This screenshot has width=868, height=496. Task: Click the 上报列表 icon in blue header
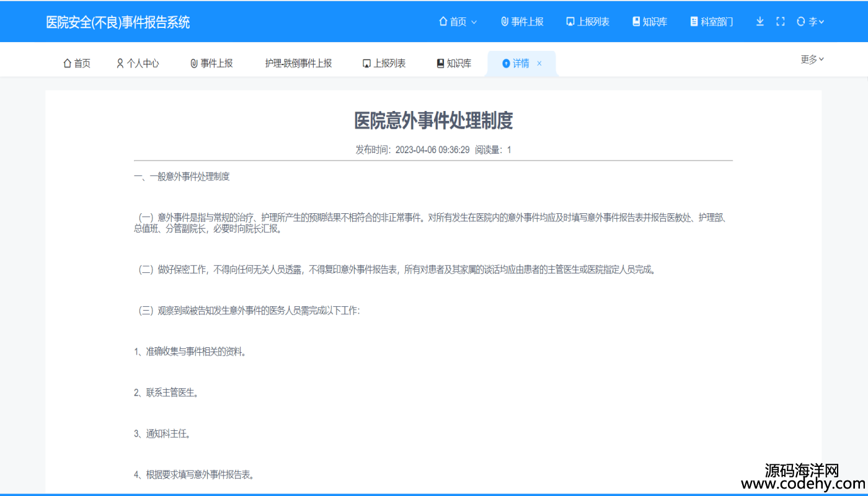point(570,22)
